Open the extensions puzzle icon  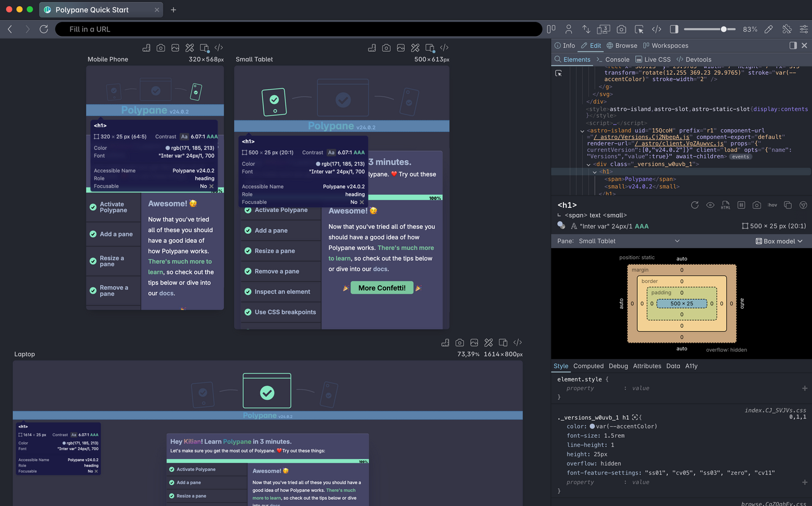pos(787,29)
